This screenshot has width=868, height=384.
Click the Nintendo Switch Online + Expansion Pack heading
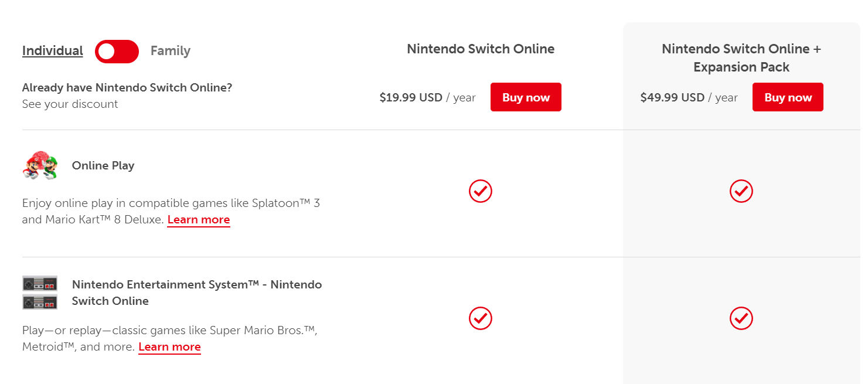[x=741, y=58]
